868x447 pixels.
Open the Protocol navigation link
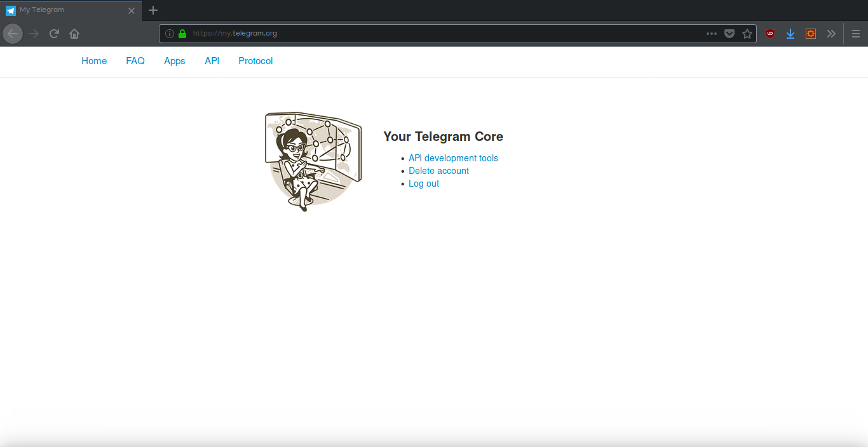coord(255,61)
